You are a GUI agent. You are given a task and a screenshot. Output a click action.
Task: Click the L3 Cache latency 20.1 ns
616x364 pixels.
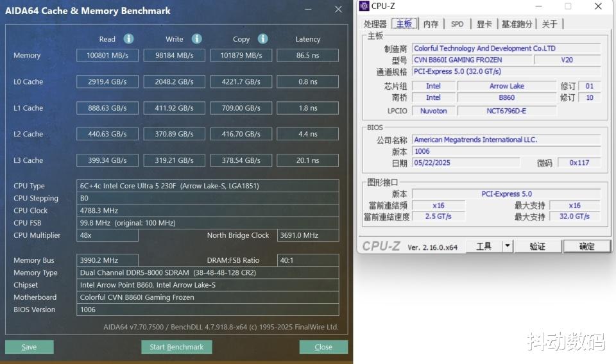tap(307, 160)
